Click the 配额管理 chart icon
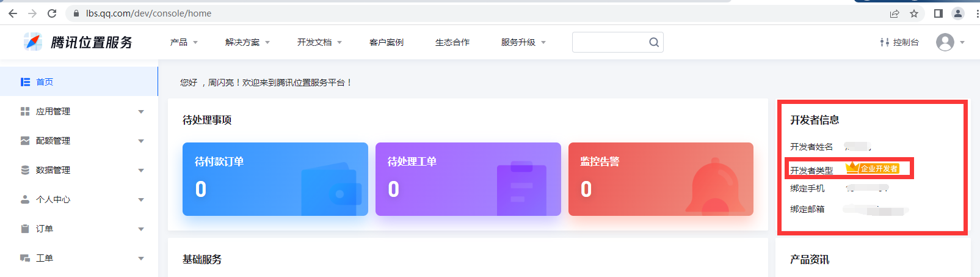This screenshot has height=277, width=980. pyautogui.click(x=25, y=141)
